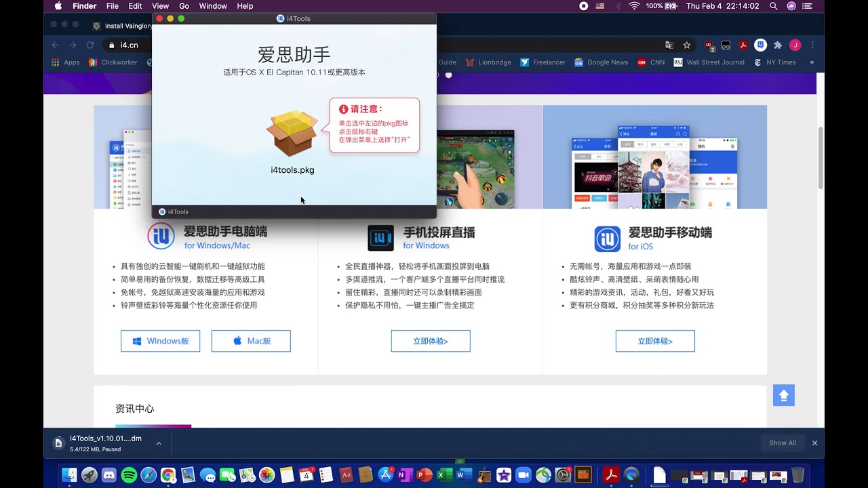
Task: Show more bookmarks with the double chevron
Action: pos(812,62)
